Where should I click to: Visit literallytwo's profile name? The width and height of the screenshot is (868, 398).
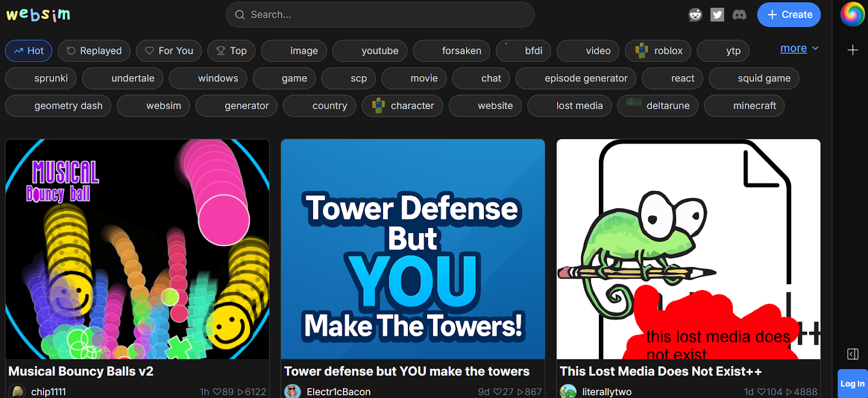[x=607, y=392]
